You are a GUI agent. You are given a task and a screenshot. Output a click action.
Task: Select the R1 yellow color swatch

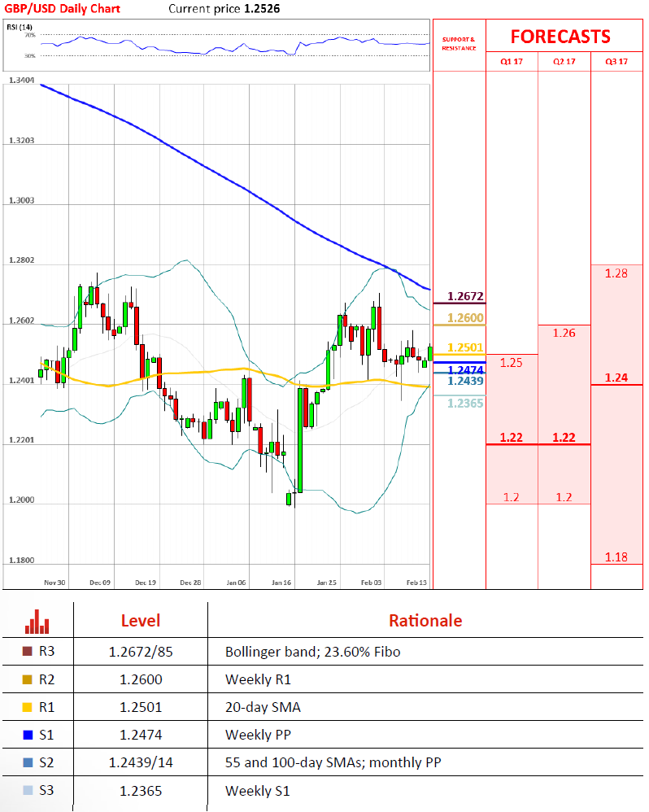[x=28, y=707]
